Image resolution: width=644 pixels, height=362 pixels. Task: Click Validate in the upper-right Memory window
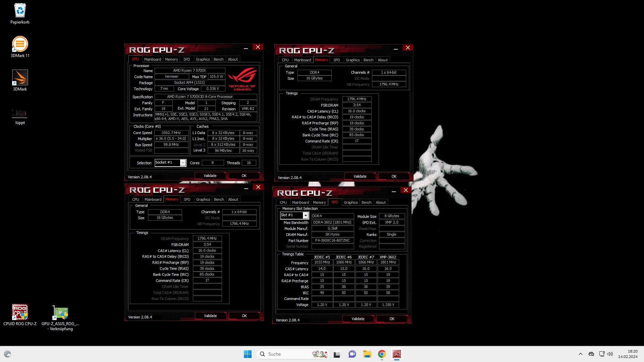tap(360, 176)
